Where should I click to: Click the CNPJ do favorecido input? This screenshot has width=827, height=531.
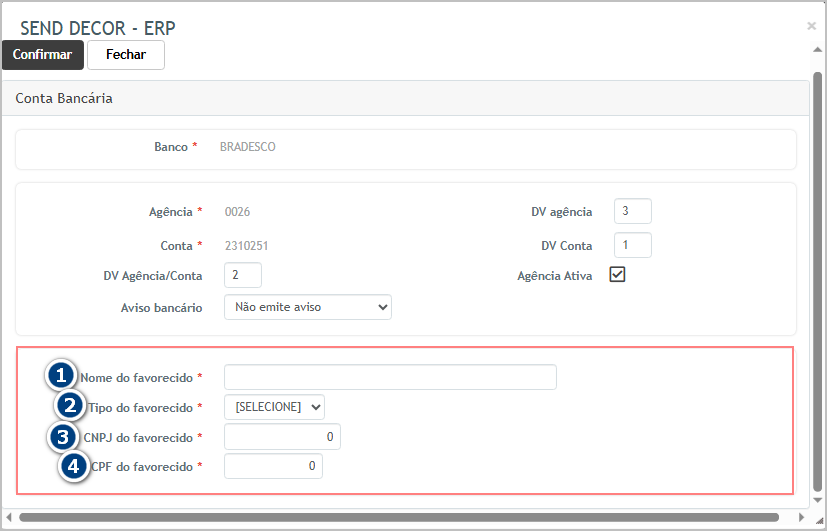(282, 437)
